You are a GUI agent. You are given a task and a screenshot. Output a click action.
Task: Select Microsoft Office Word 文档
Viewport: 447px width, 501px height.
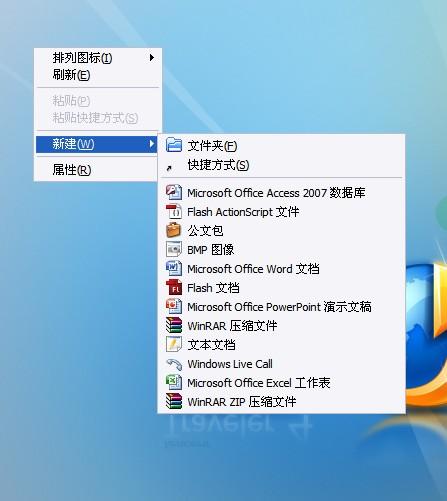(282, 269)
